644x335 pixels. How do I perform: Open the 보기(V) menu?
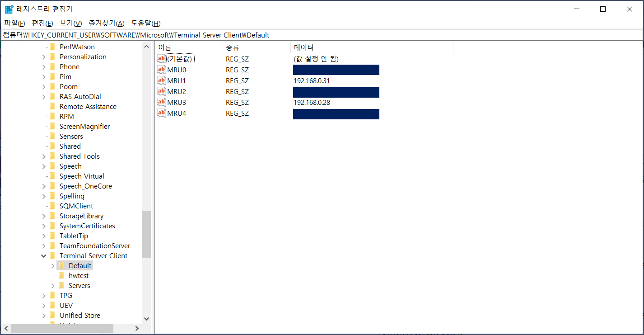[x=71, y=23]
